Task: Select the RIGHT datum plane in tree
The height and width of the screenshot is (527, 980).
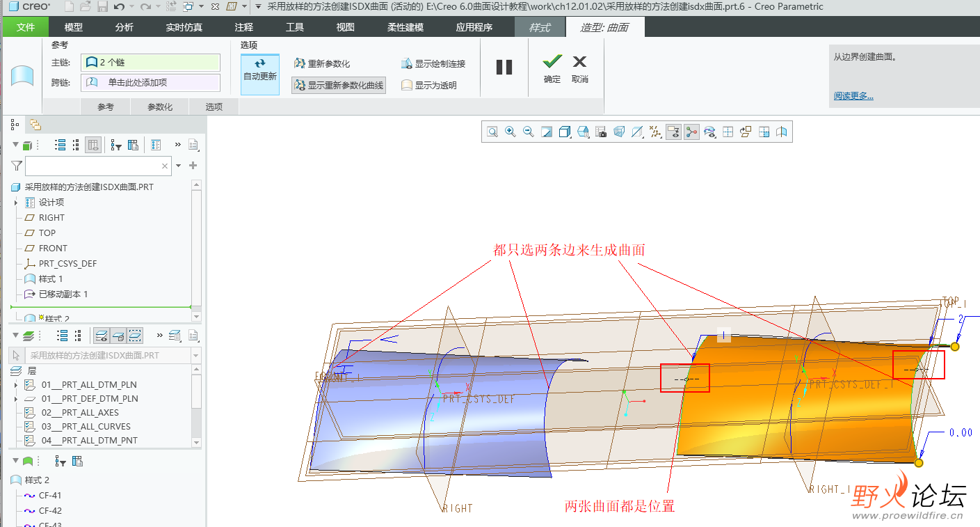Action: (51, 218)
